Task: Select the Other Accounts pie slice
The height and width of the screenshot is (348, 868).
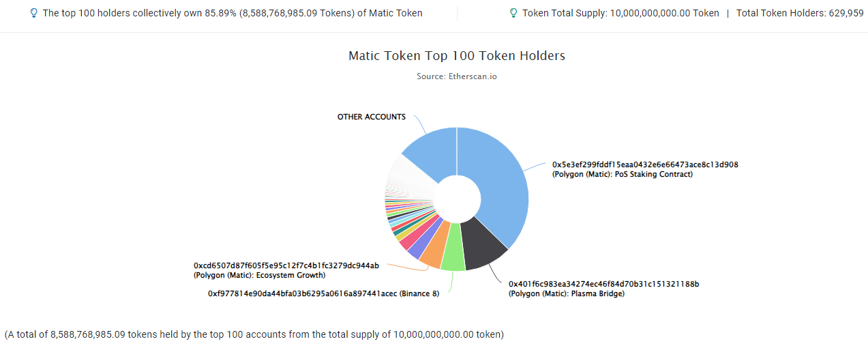Action: pyautogui.click(x=431, y=154)
